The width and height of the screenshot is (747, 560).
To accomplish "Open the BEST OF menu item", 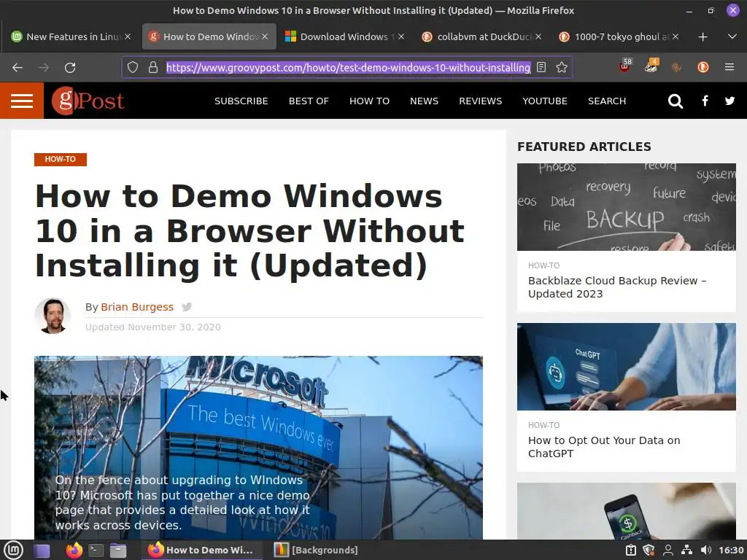I will click(309, 101).
